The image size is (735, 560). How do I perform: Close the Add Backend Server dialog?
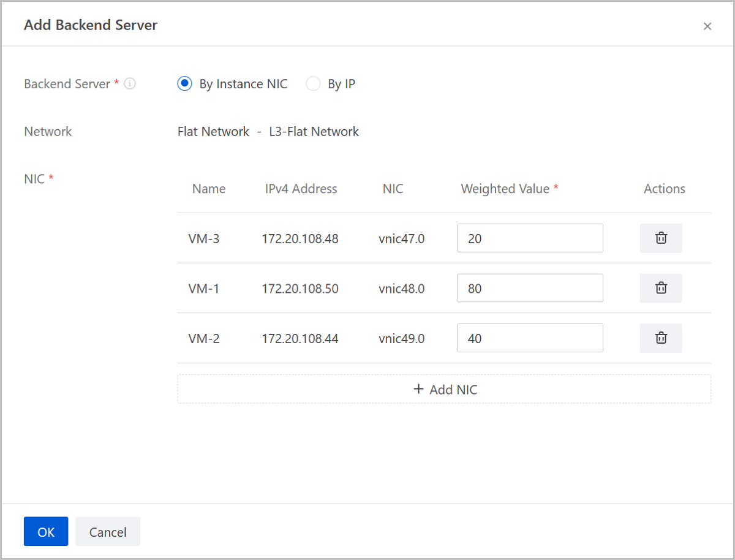707,26
